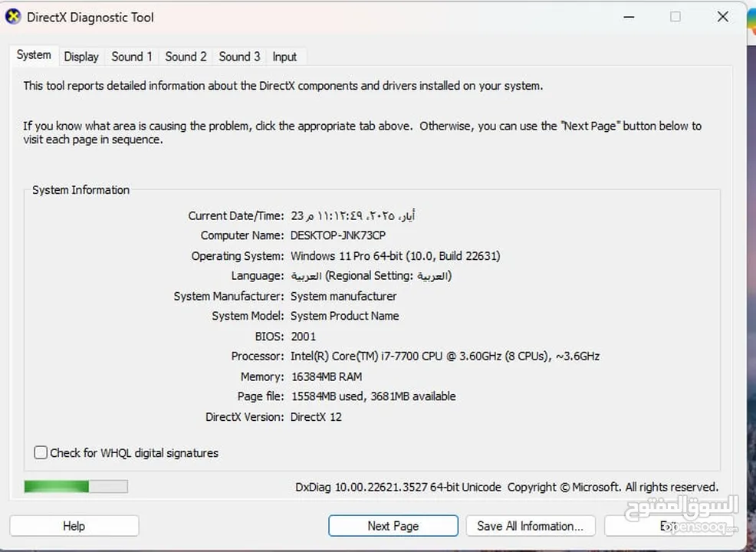Click the Operating System field label
The height and width of the screenshot is (552, 756).
[x=238, y=256]
